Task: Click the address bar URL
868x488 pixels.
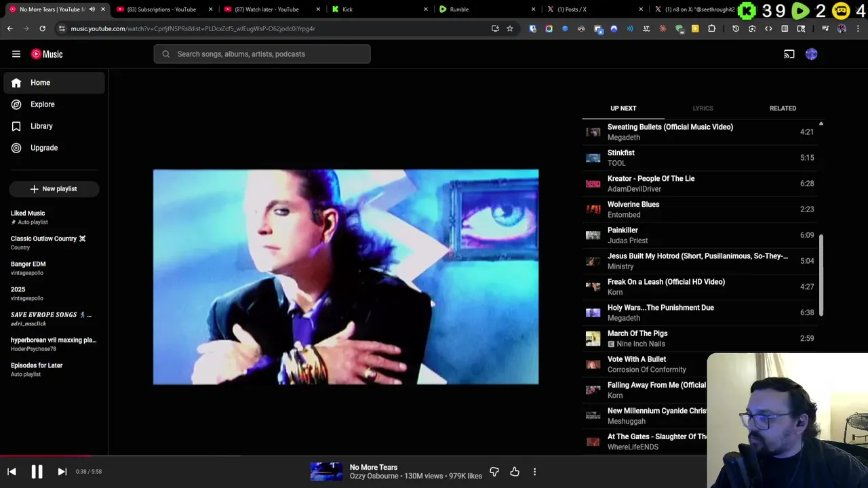Action: click(x=193, y=28)
